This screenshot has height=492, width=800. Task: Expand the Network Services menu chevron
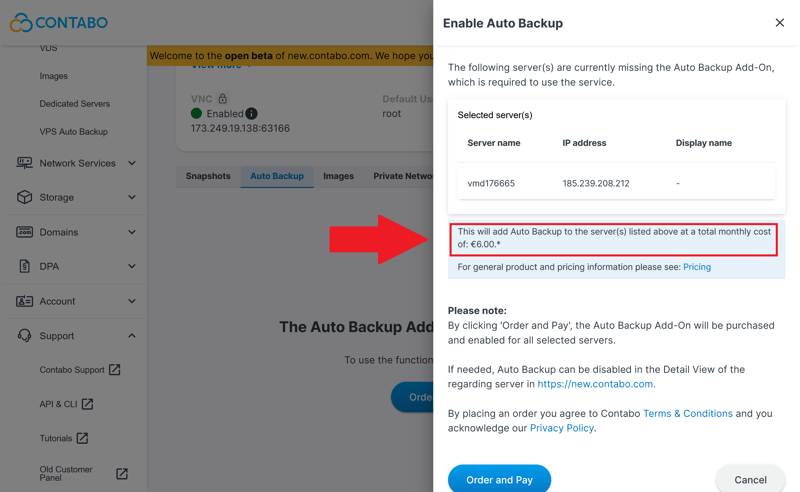pyautogui.click(x=132, y=163)
